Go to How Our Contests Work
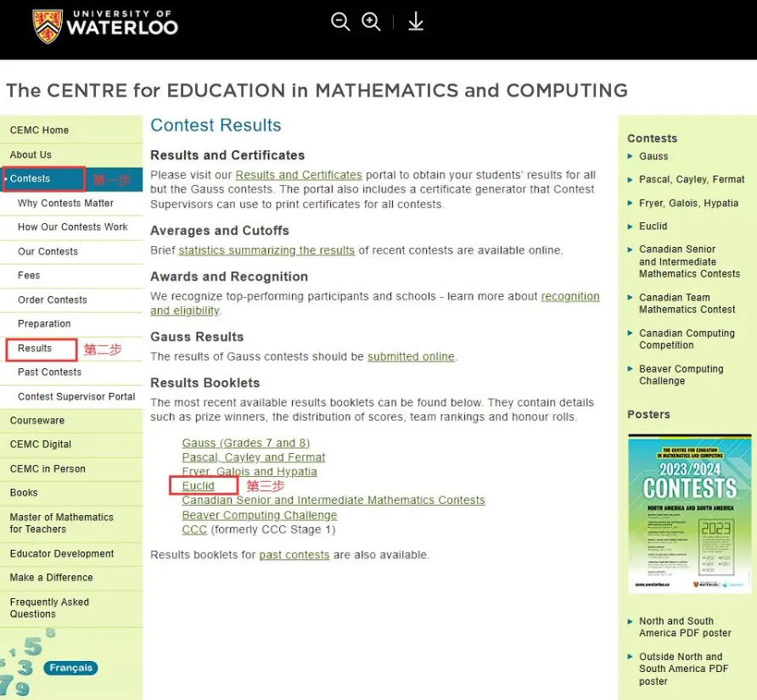Screen dimensions: 757x700 [72, 227]
